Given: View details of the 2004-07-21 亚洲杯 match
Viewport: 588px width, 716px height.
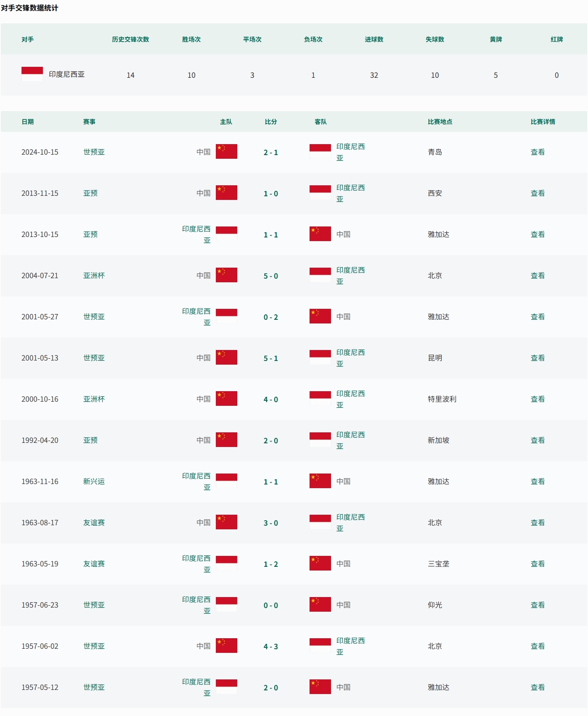Looking at the screenshot, I should [537, 275].
